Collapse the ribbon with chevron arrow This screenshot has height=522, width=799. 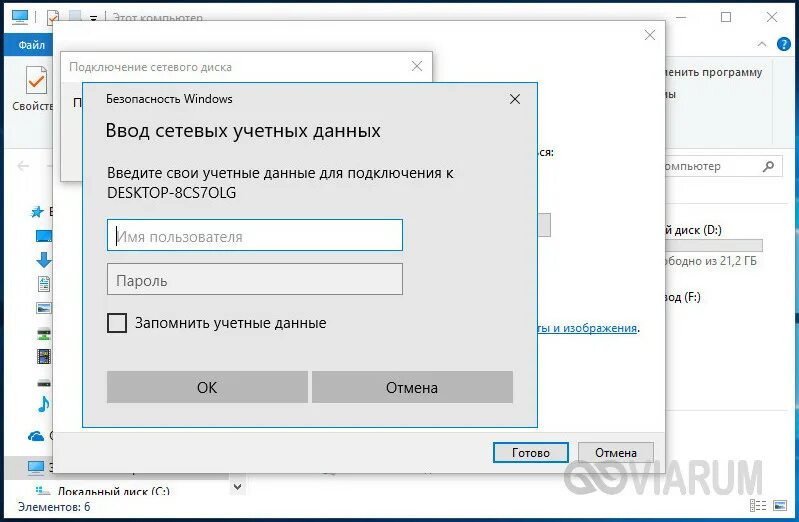pyautogui.click(x=762, y=44)
